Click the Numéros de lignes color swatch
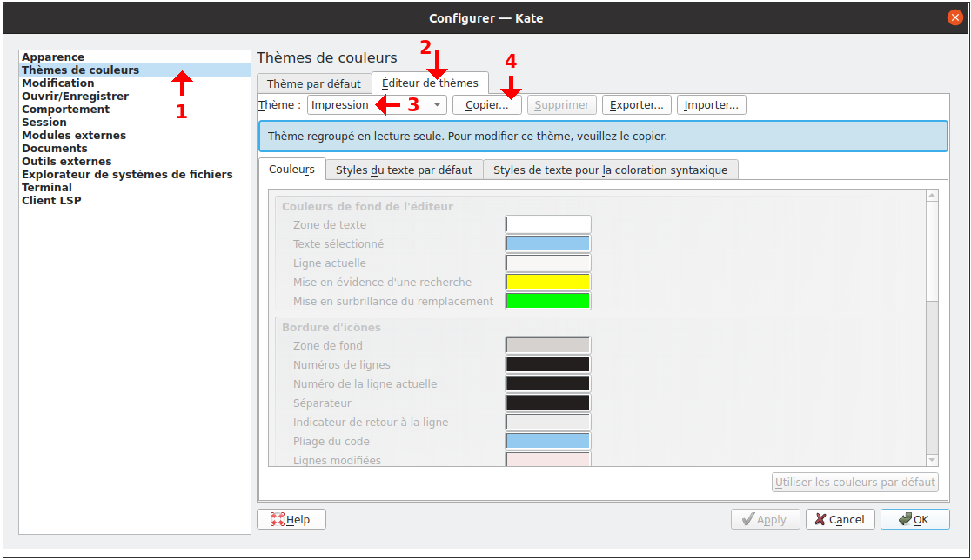The width and height of the screenshot is (971, 560). tap(548, 364)
